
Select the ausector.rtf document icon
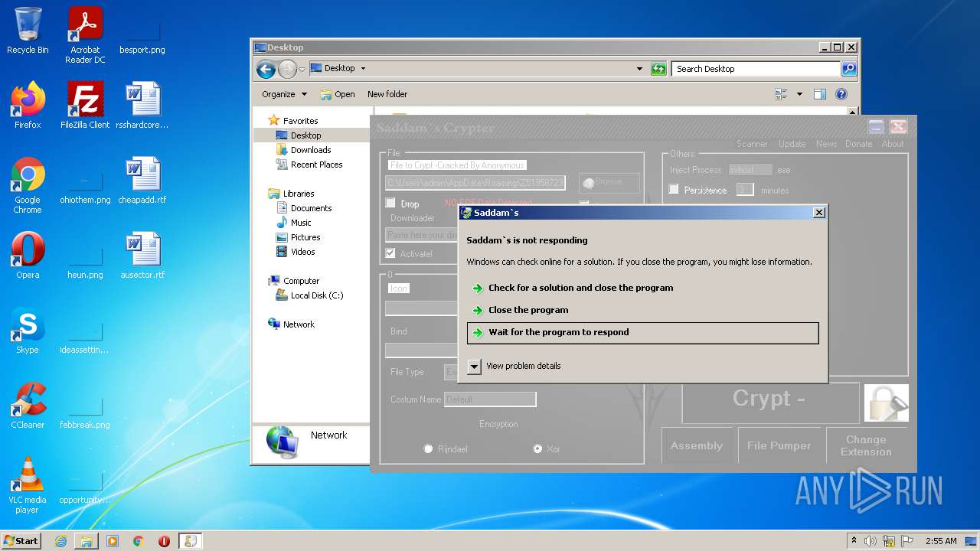142,256
